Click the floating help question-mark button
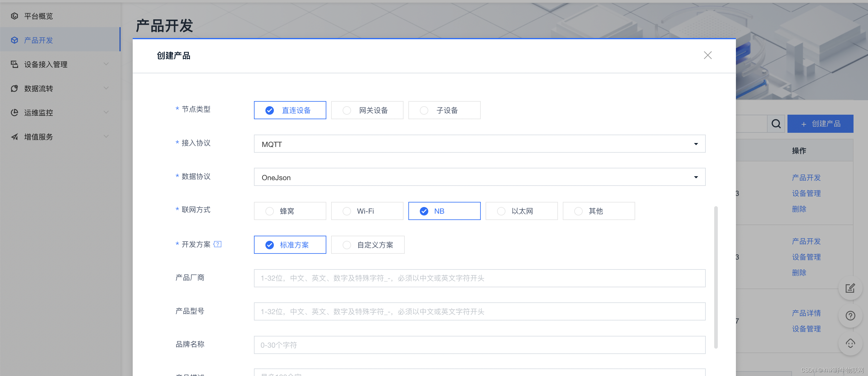The height and width of the screenshot is (376, 868). pyautogui.click(x=850, y=316)
